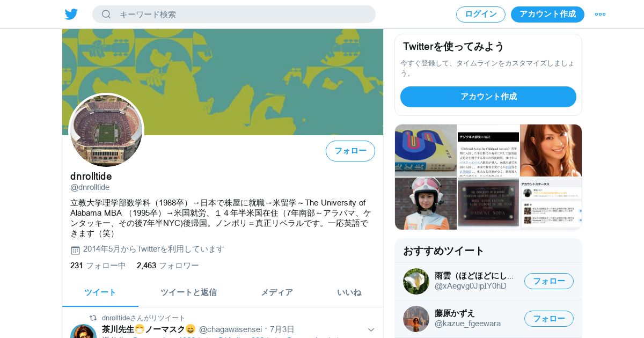The width and height of the screenshot is (644, 338).
Task: Open the three-dot more options menu
Action: pyautogui.click(x=600, y=14)
